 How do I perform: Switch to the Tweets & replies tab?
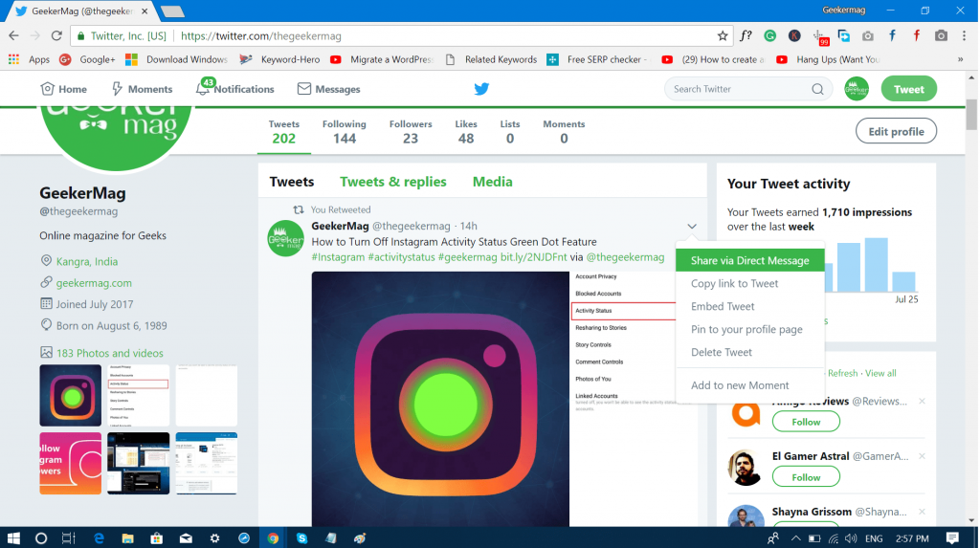tap(393, 182)
